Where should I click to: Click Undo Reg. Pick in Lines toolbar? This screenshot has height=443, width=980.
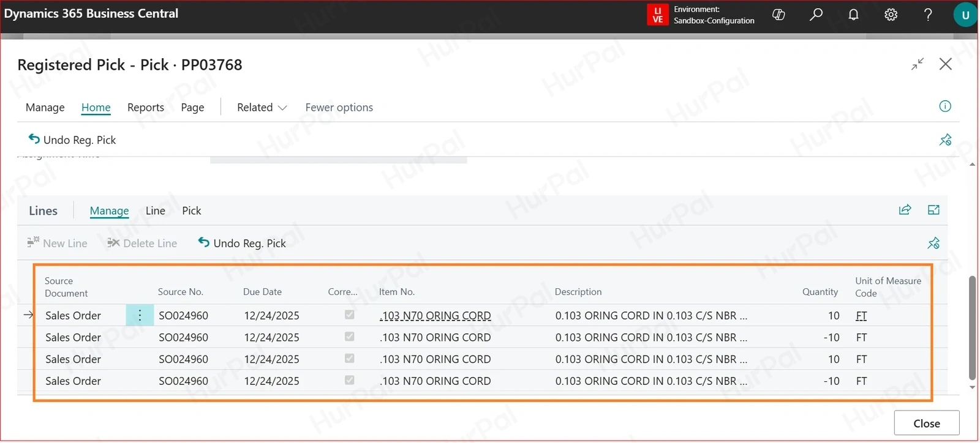coord(242,243)
